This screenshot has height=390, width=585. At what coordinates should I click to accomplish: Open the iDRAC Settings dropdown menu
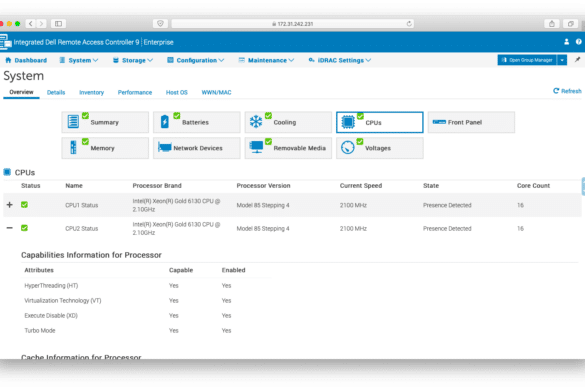(340, 60)
